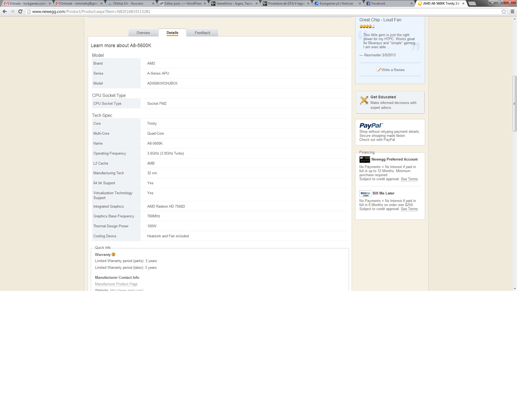Viewport: 532px width, 404px height.
Task: Open the Manufacturer Product Page link
Action: point(116,284)
